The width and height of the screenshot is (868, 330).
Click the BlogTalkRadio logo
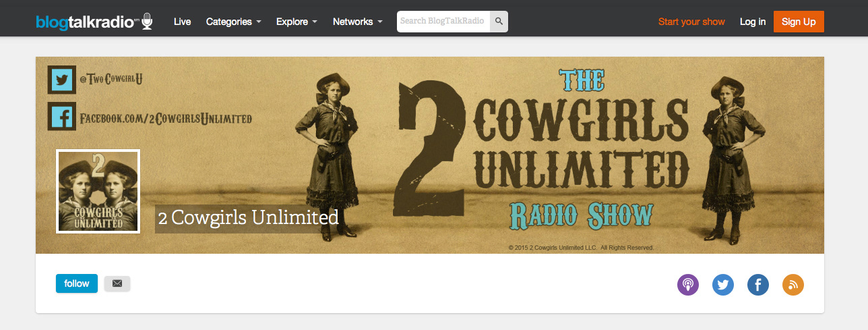[94, 22]
